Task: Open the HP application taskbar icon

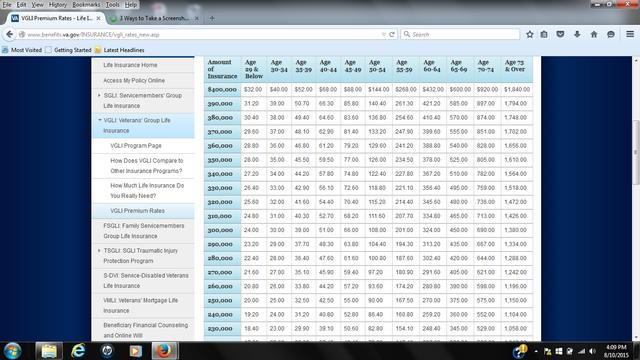Action: point(107,351)
